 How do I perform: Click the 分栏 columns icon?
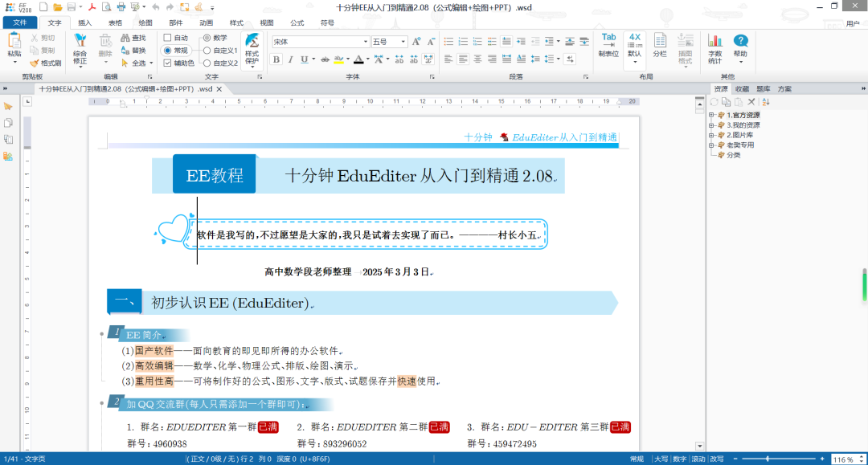point(660,44)
